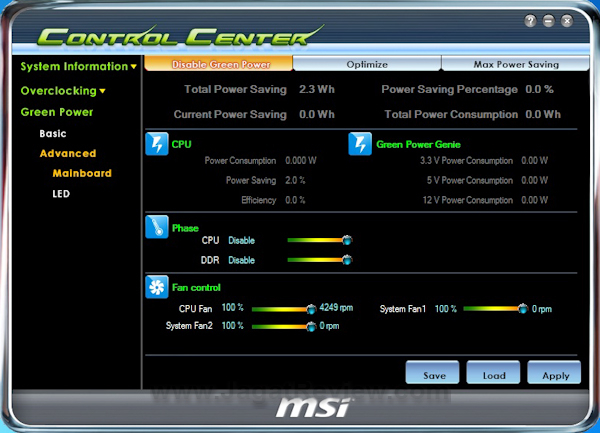The height and width of the screenshot is (433, 600).
Task: Click the CPU Fan speed slider
Action: tap(284, 309)
